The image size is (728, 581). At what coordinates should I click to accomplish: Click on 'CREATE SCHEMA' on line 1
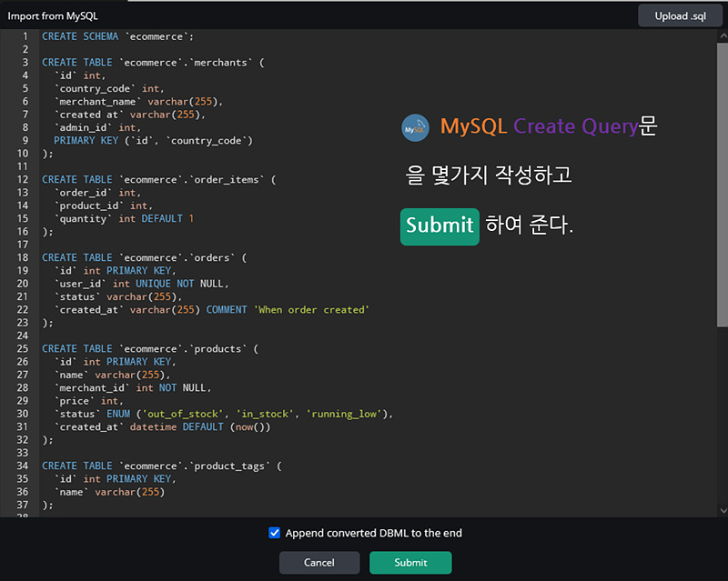click(80, 36)
